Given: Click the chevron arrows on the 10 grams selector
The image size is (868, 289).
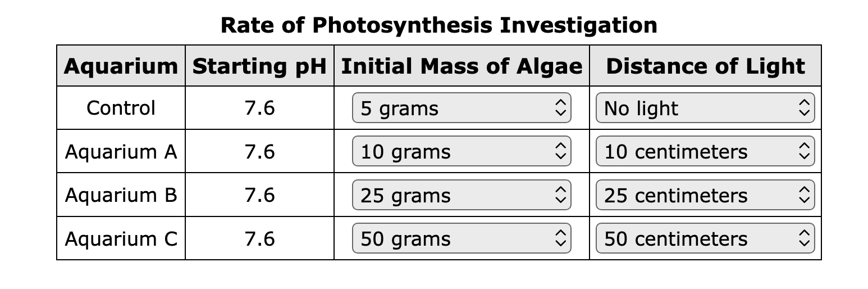Looking at the screenshot, I should 558,151.
